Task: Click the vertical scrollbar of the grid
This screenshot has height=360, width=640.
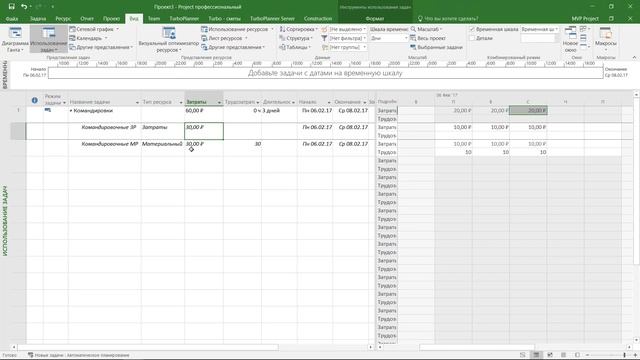Action: click(x=636, y=182)
